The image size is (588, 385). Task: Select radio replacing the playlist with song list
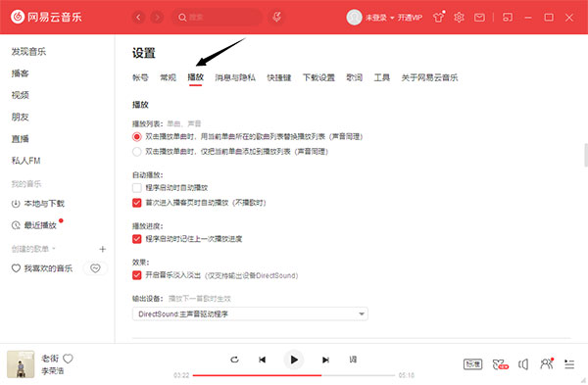(x=137, y=137)
